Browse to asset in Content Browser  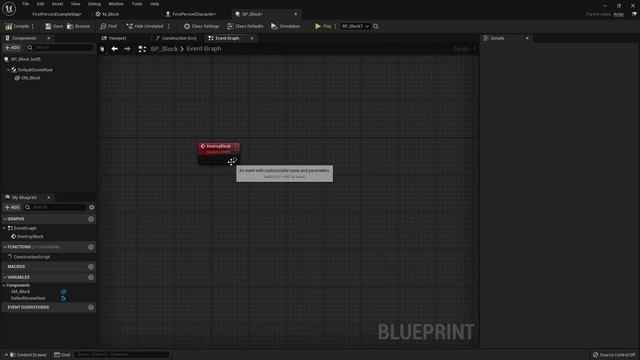click(x=78, y=26)
